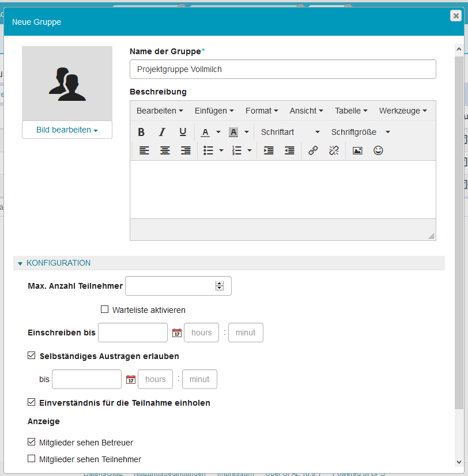Open the Schriftgröße size dropdown

coord(360,132)
